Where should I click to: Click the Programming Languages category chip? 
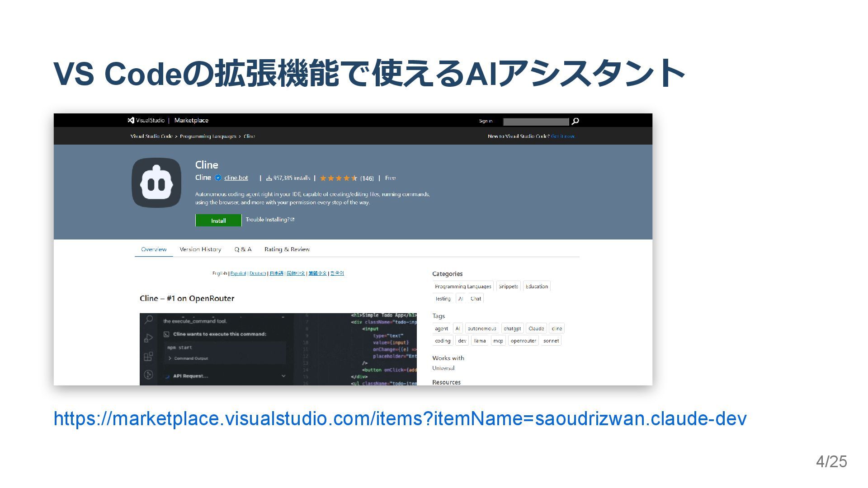click(x=463, y=286)
